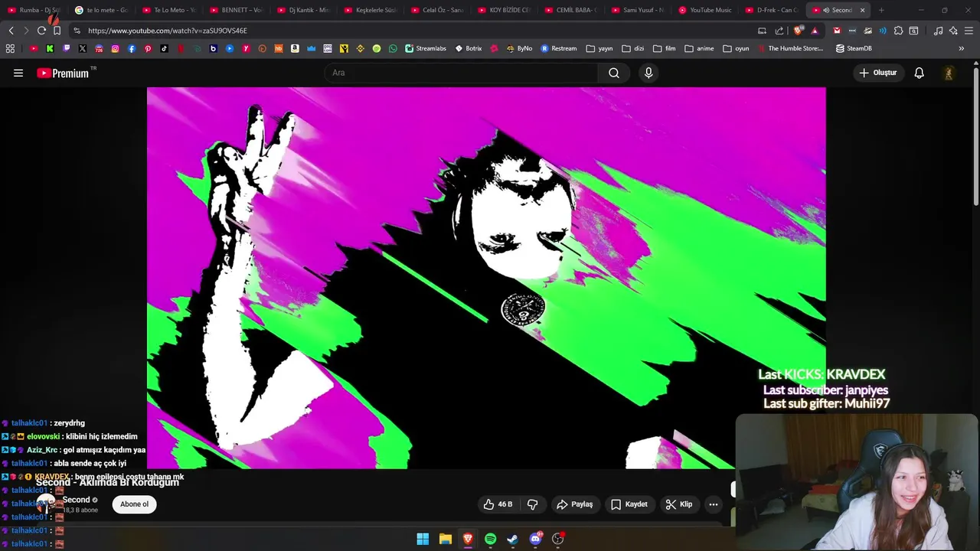
Task: Switch to the 'D-Frek - Can' tab
Action: [773, 10]
